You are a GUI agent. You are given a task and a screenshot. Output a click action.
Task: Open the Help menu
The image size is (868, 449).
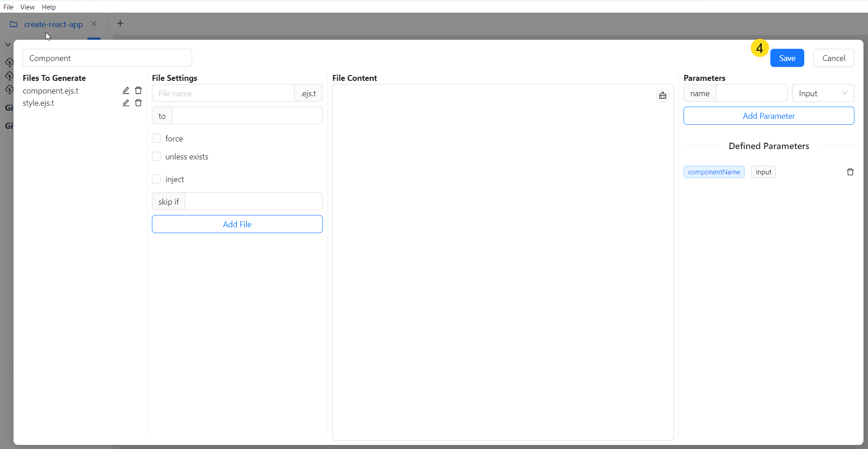click(x=49, y=7)
